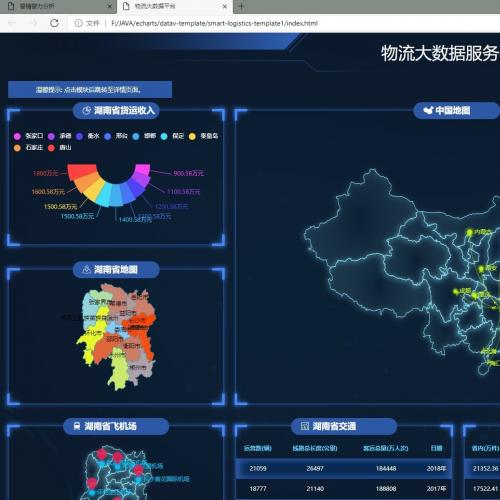Image resolution: width=500 pixels, height=500 pixels.
Task: Open the 湖南省飞机场 panel title
Action: [x=110, y=426]
